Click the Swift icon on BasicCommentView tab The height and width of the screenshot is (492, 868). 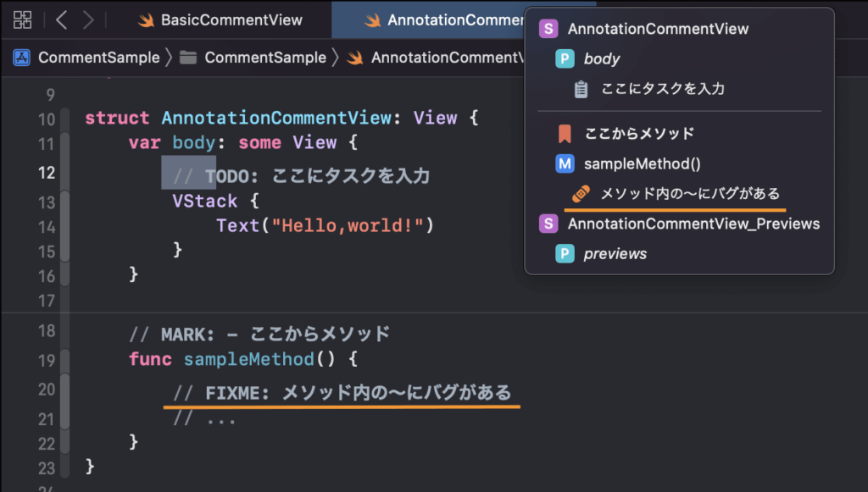tap(146, 20)
